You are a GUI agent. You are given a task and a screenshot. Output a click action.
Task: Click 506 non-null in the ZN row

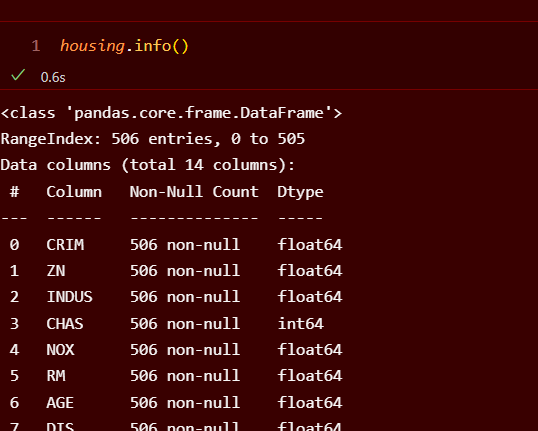click(185, 271)
